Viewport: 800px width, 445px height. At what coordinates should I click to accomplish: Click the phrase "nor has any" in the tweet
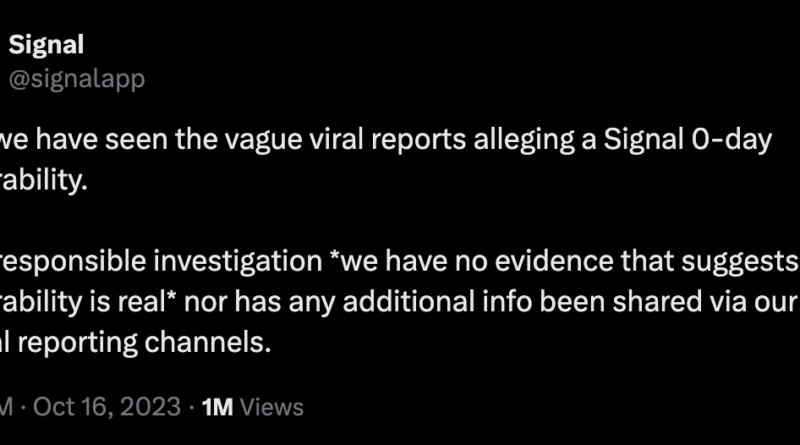click(x=259, y=302)
